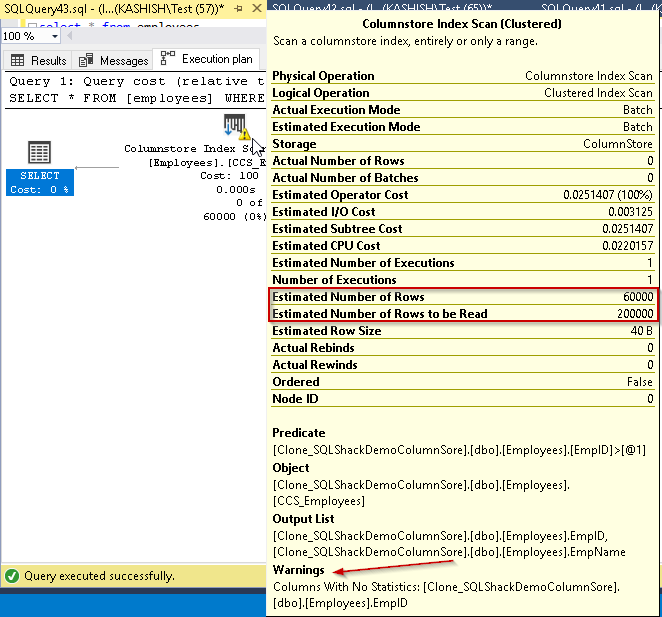Click the Node ID row

click(x=462, y=399)
